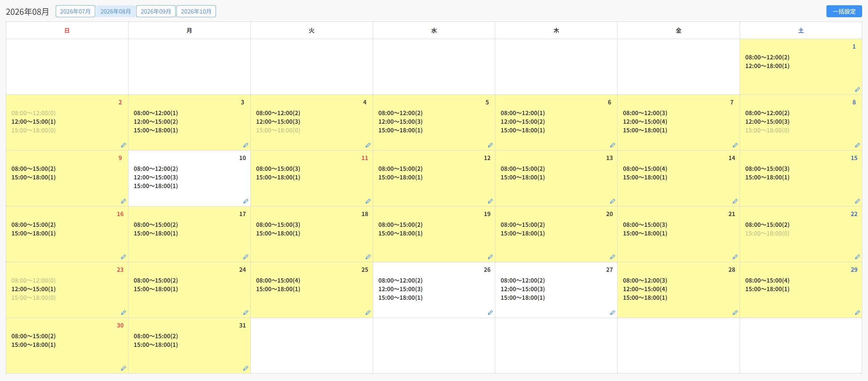Screen dimensions: 868x381
Task: Click the edit pencil for day 23
Action: [x=123, y=313]
